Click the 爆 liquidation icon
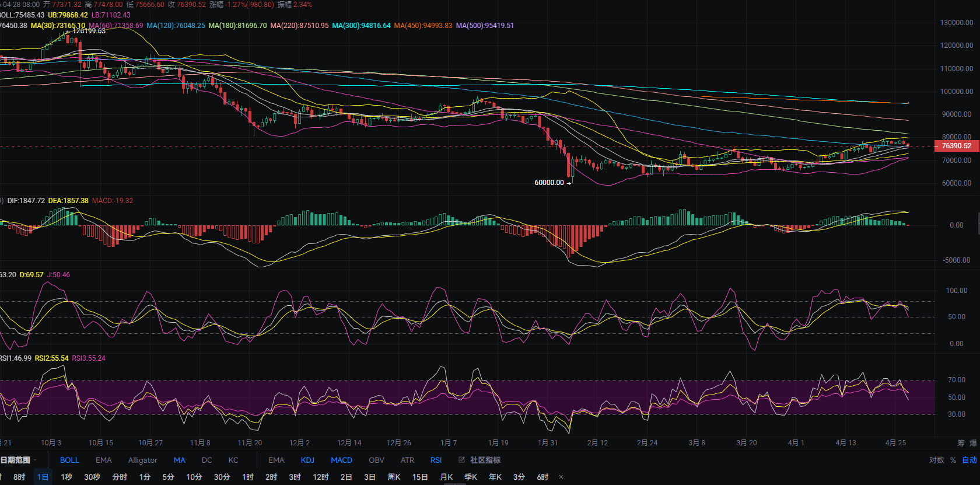The height and width of the screenshot is (485, 980). click(973, 443)
